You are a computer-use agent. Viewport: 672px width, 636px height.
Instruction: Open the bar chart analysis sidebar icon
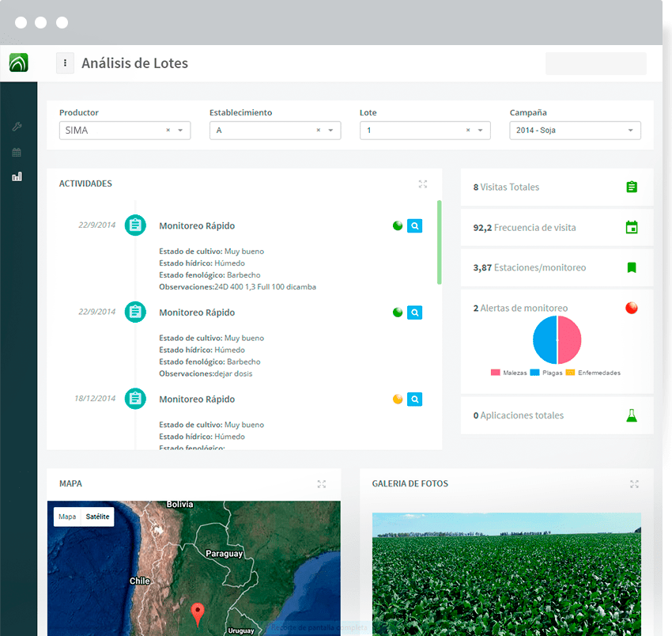click(x=17, y=176)
